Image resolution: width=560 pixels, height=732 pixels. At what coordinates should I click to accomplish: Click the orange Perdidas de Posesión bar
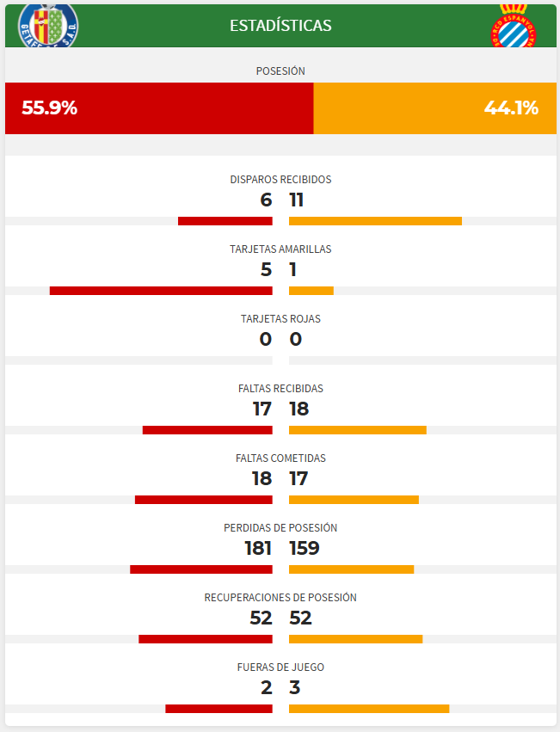(351, 569)
